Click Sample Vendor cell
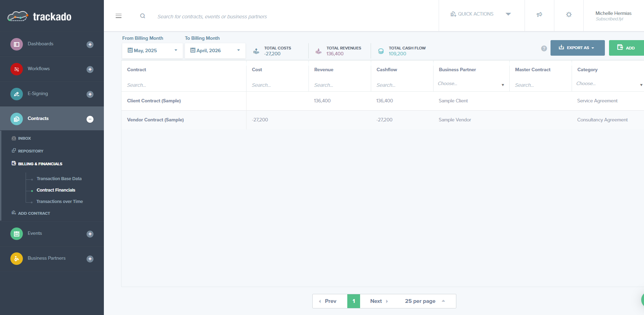Screen dimensions: 644x315 click(x=455, y=120)
